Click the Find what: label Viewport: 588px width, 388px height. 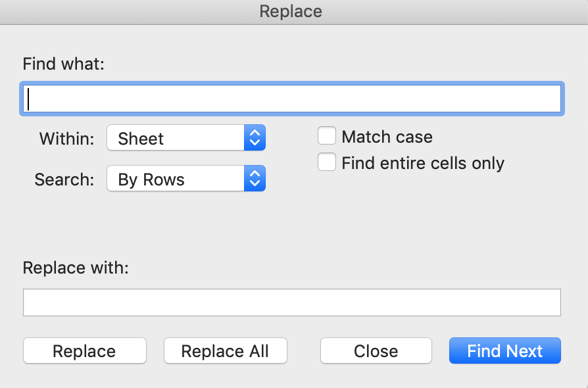[63, 64]
